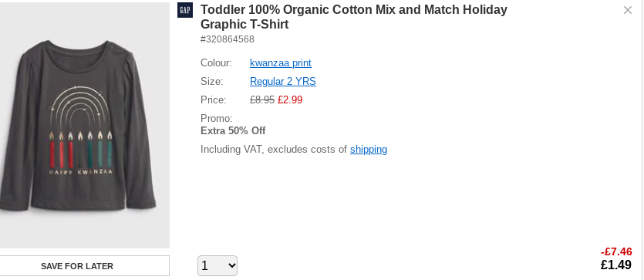644x280 pixels.
Task: Click the red £2.99 sale price
Action: click(290, 100)
